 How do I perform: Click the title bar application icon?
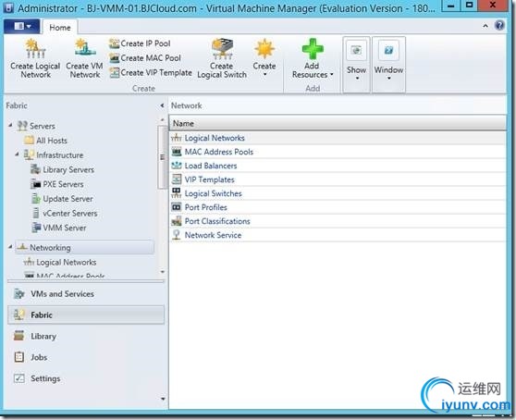[x=8, y=7]
